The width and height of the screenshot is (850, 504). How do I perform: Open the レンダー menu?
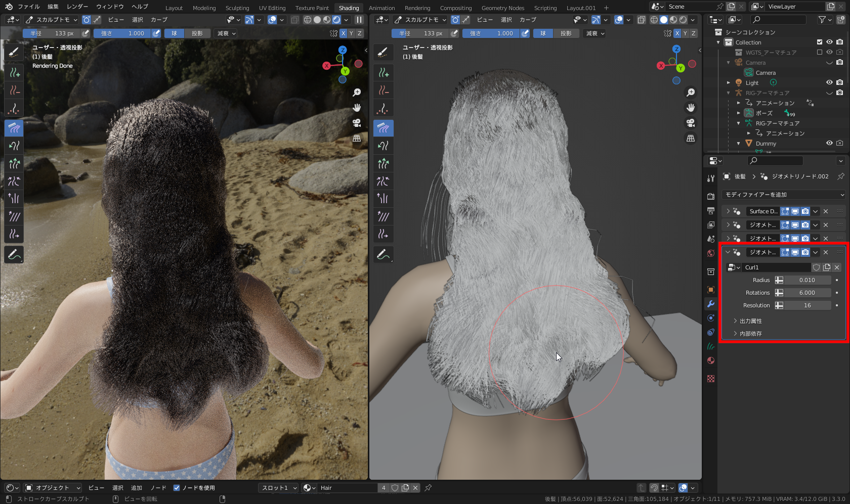pyautogui.click(x=77, y=7)
